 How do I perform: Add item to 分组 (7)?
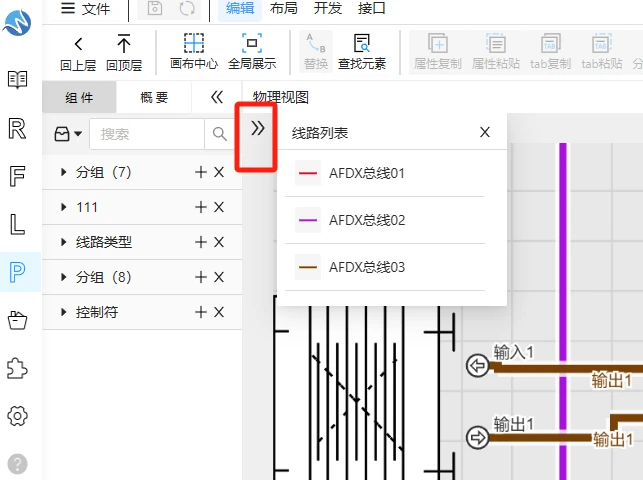201,172
